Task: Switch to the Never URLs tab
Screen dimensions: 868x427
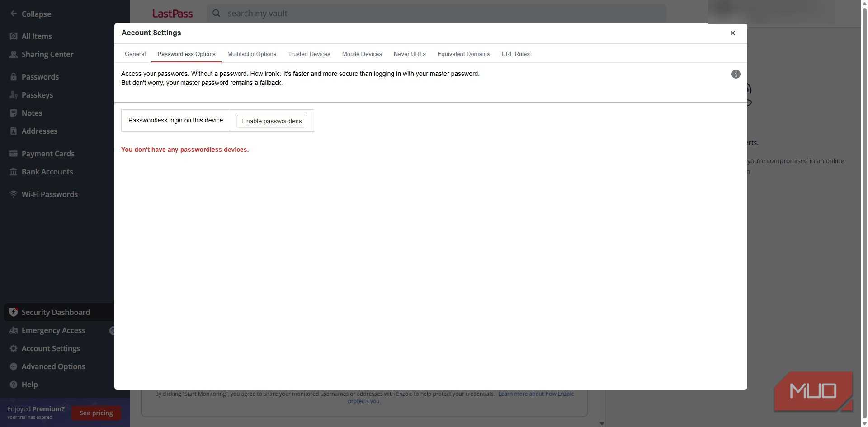Action: [410, 54]
